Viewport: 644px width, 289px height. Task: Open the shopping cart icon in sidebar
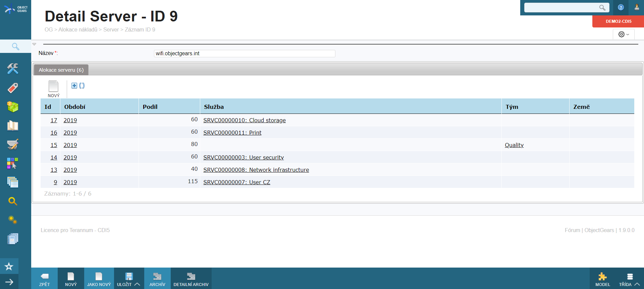click(13, 144)
